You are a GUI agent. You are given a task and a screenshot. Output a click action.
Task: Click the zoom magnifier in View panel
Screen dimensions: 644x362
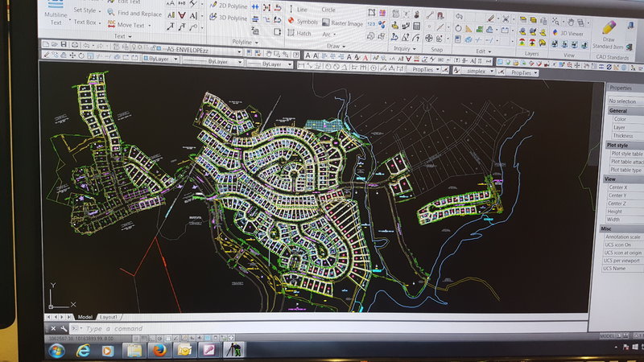[x=555, y=21]
